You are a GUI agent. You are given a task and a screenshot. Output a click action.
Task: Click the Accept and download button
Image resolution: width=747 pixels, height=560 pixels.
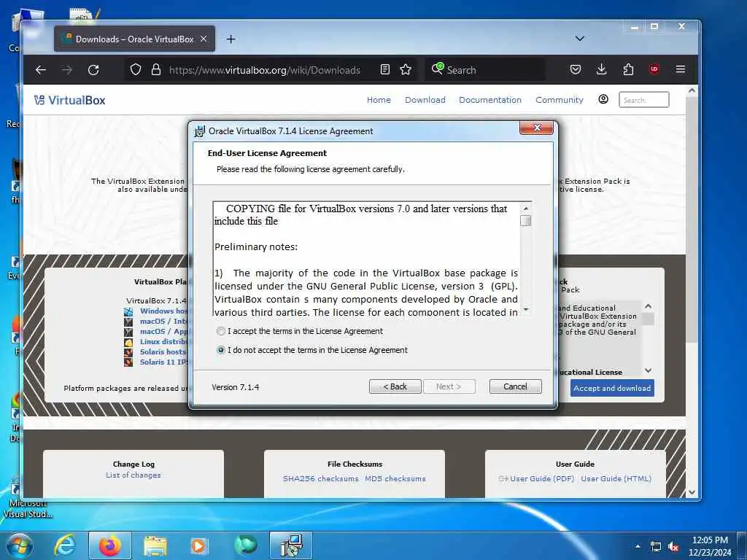612,388
